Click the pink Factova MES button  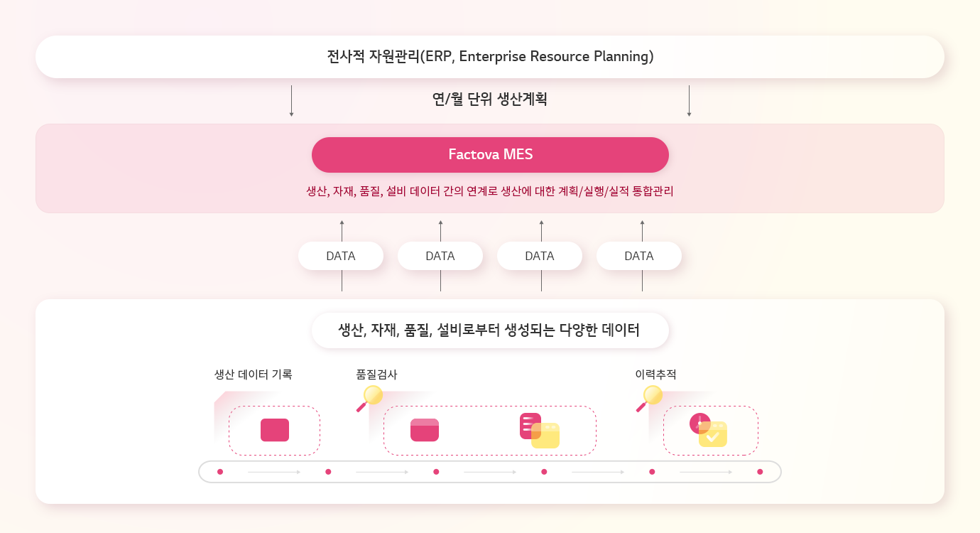click(490, 155)
